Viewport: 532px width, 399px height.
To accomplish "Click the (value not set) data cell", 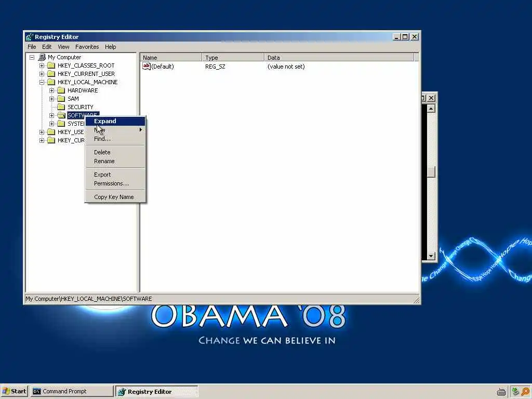I will click(286, 66).
